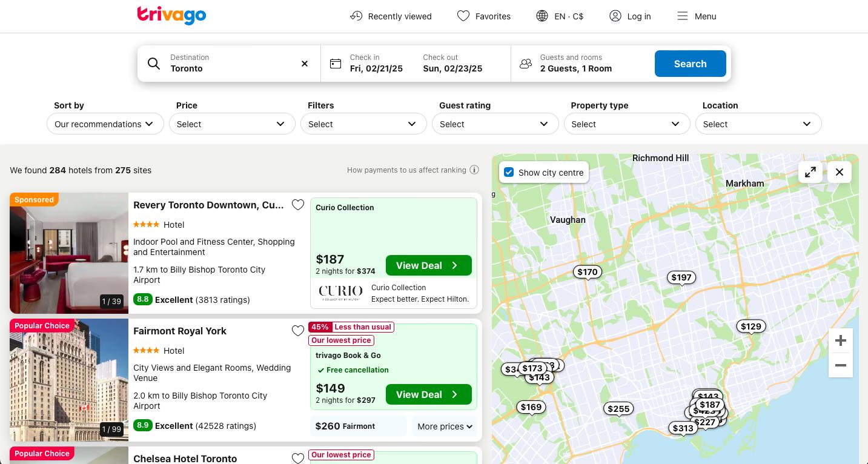
Task: Open Recently viewed via clock icon
Action: pyautogui.click(x=357, y=16)
